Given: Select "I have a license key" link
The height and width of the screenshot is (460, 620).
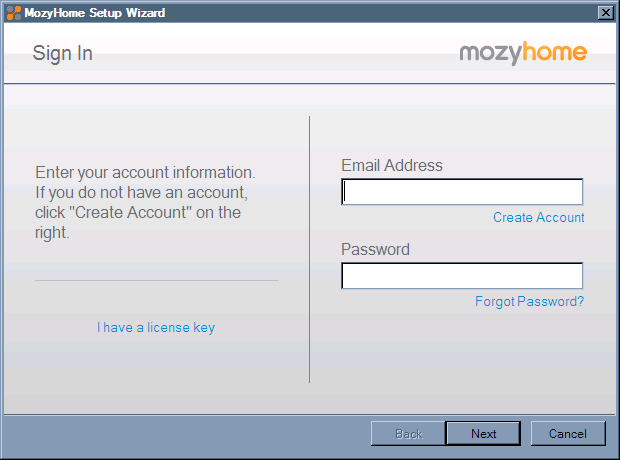Looking at the screenshot, I should [156, 328].
